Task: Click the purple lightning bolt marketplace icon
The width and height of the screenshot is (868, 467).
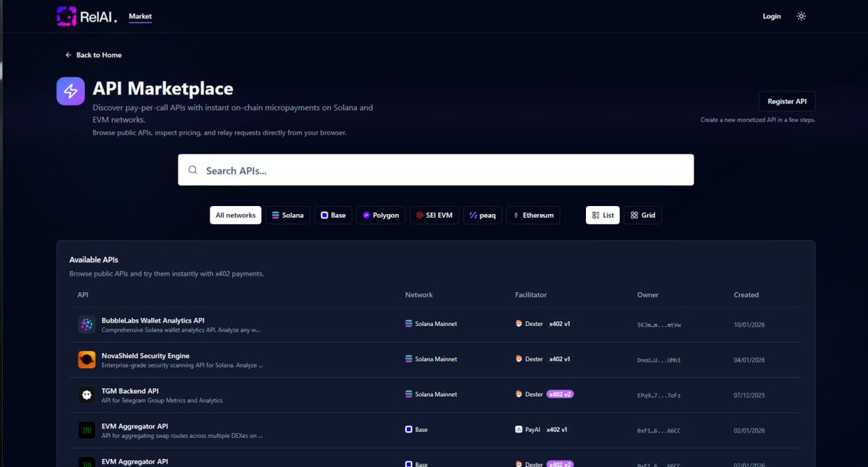Action: (x=71, y=91)
